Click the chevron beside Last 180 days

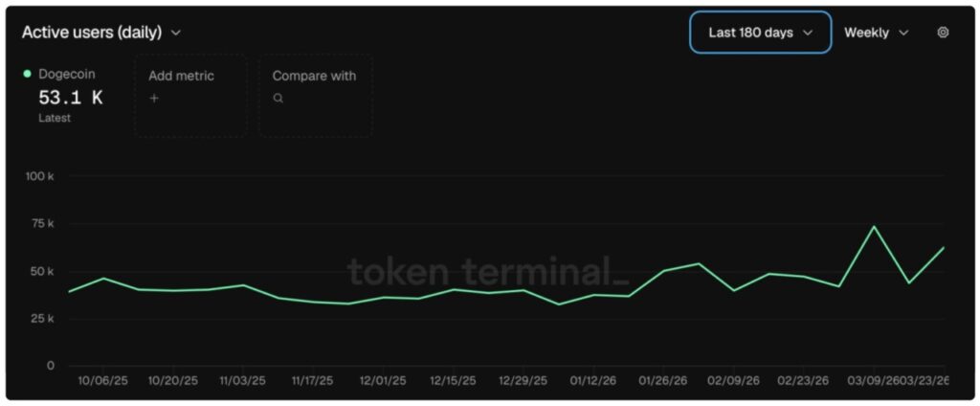click(808, 33)
